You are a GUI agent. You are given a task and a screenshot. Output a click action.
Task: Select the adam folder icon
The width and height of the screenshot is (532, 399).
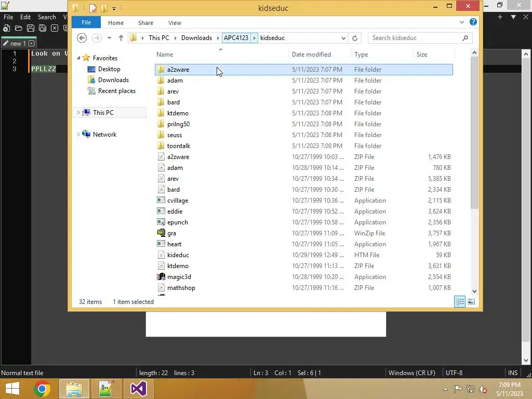tap(161, 81)
